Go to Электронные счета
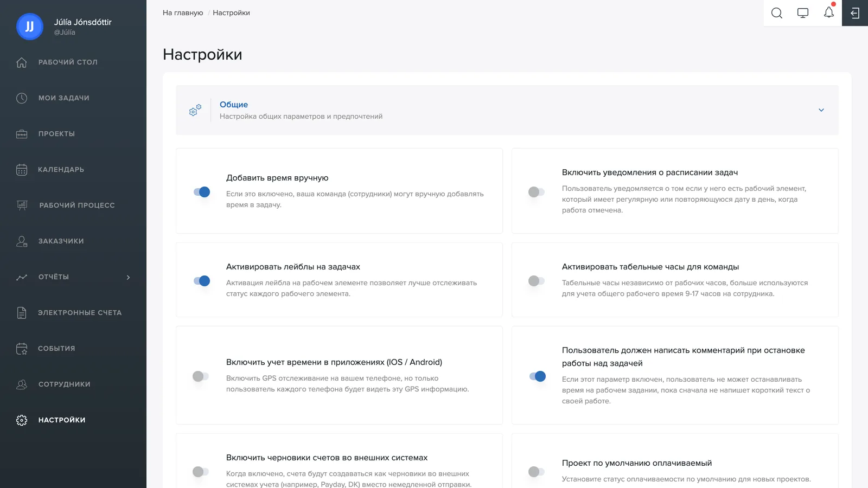The width and height of the screenshot is (868, 488). pos(80,313)
